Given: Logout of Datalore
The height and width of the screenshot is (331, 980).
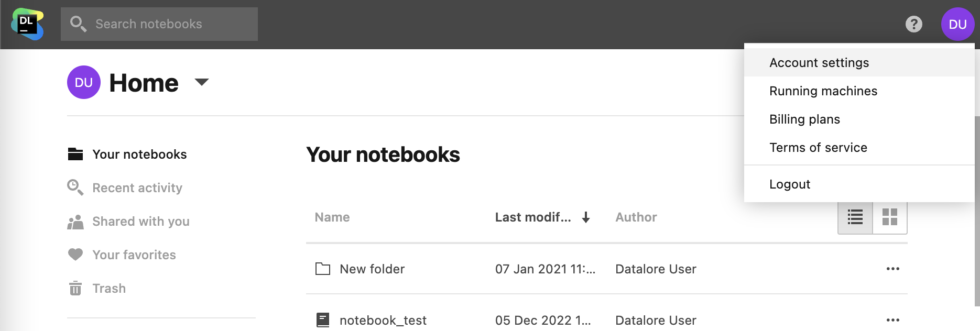Looking at the screenshot, I should (790, 184).
